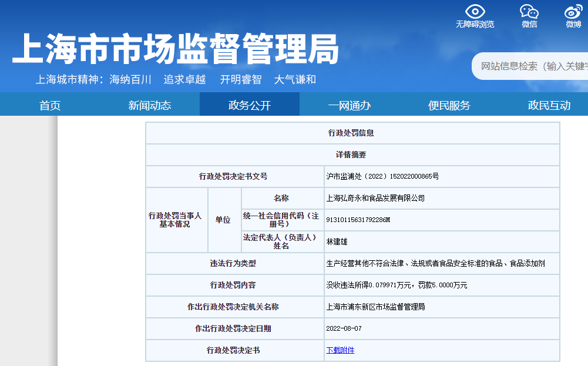The image size is (588, 366).
Task: Open the 一网通办 menu item
Action: [349, 105]
